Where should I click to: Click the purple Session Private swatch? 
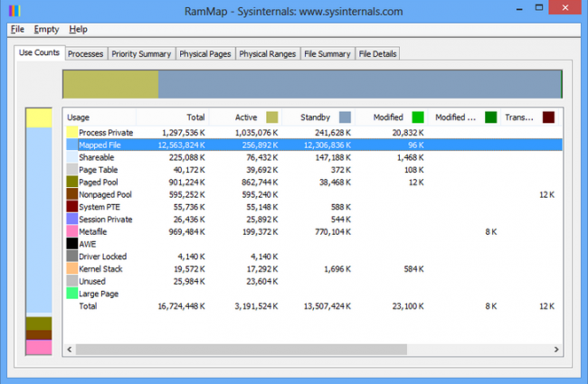point(72,219)
